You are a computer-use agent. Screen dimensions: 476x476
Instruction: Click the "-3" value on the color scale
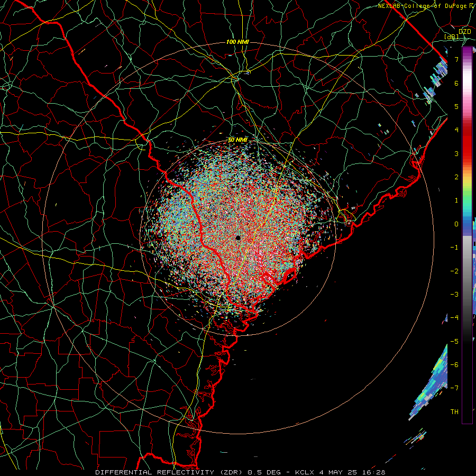pyautogui.click(x=454, y=295)
